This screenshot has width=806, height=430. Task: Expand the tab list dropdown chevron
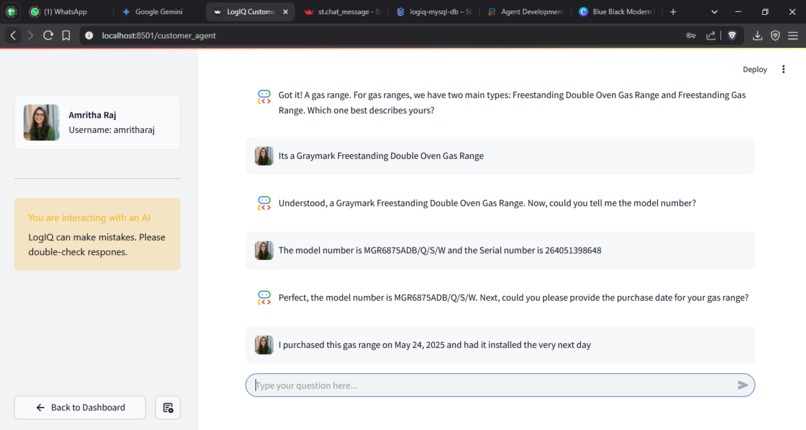714,11
